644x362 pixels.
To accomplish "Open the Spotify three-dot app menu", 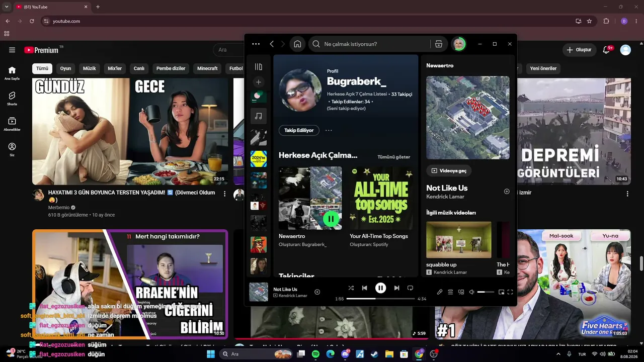I will click(256, 44).
